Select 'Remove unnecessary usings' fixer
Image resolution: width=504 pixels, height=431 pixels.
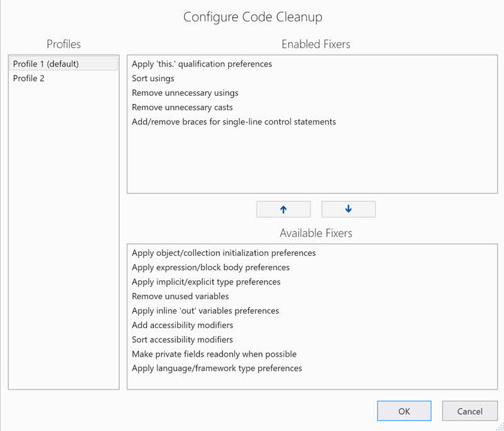[x=185, y=93]
